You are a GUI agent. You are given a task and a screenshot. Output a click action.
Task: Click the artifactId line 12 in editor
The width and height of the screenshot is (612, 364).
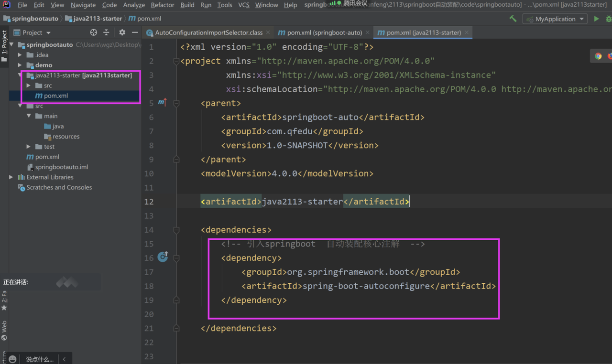305,202
